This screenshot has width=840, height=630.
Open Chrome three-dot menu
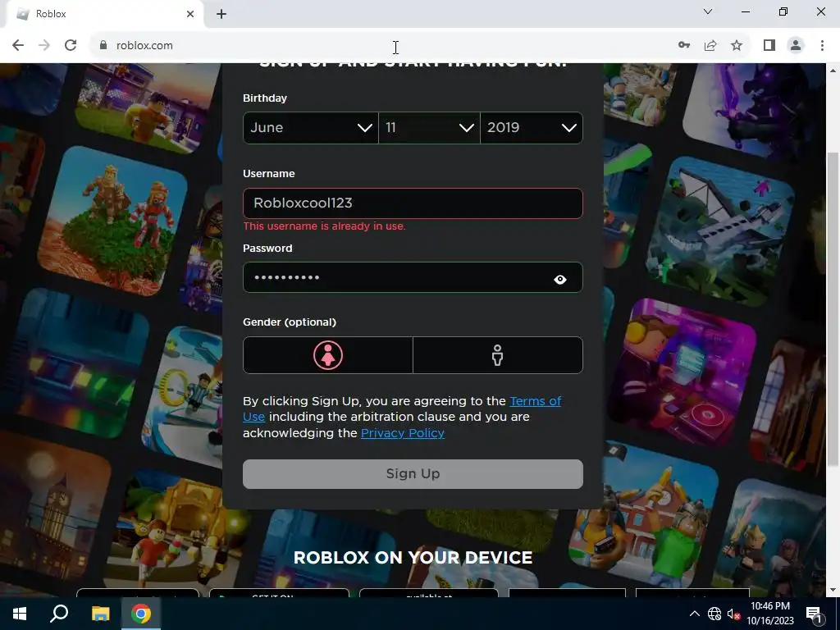822,46
